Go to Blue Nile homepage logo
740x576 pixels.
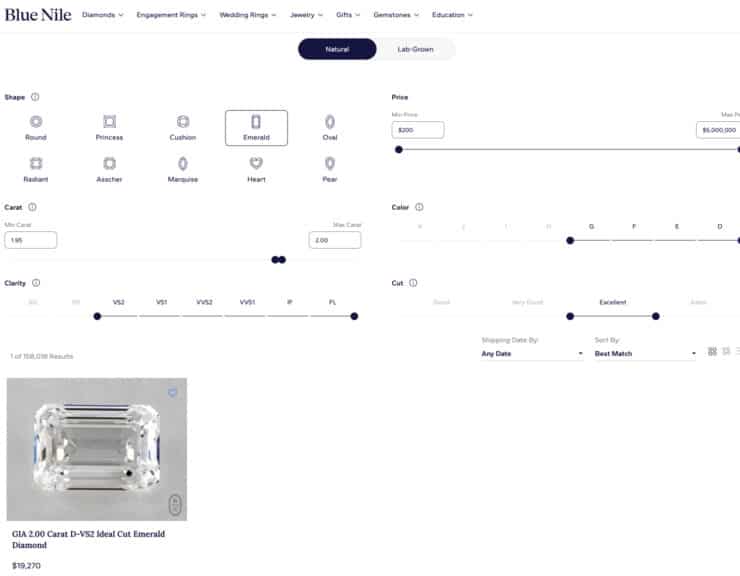pyautogui.click(x=38, y=15)
